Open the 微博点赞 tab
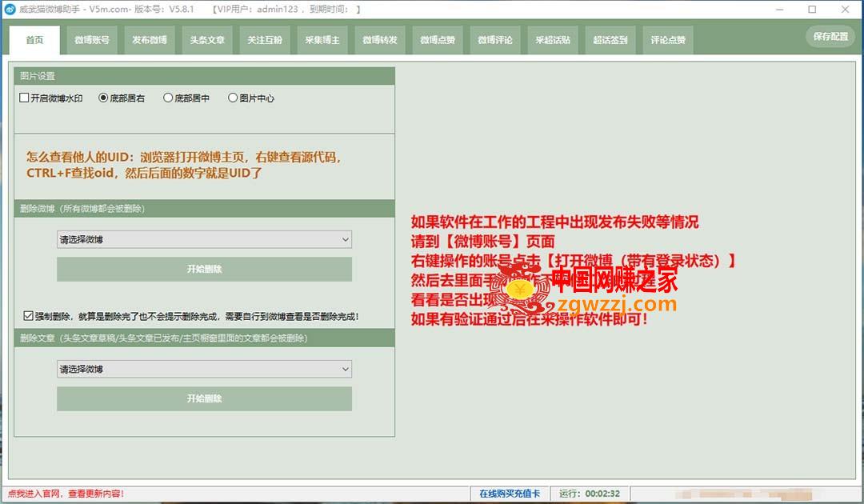The height and width of the screenshot is (504, 864). [438, 40]
